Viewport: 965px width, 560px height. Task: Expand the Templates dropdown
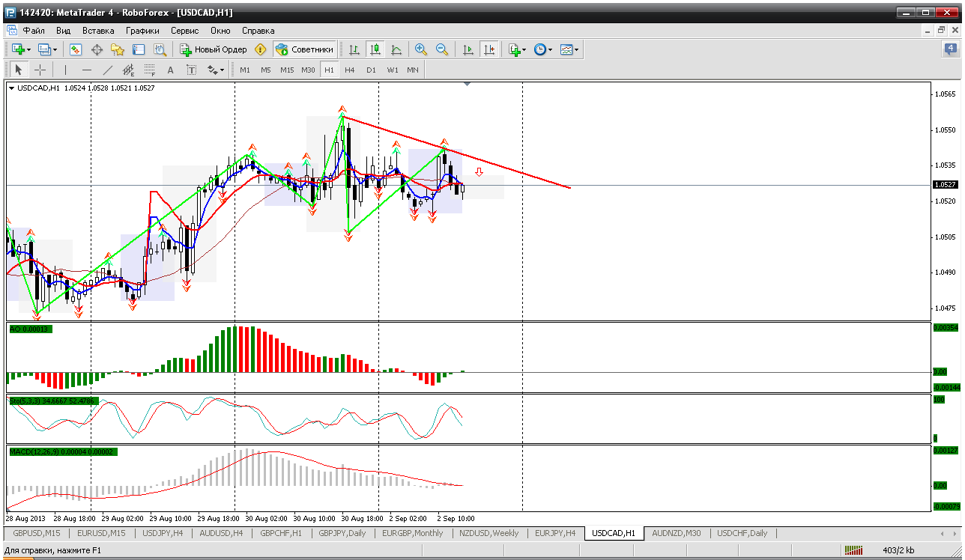tap(577, 50)
